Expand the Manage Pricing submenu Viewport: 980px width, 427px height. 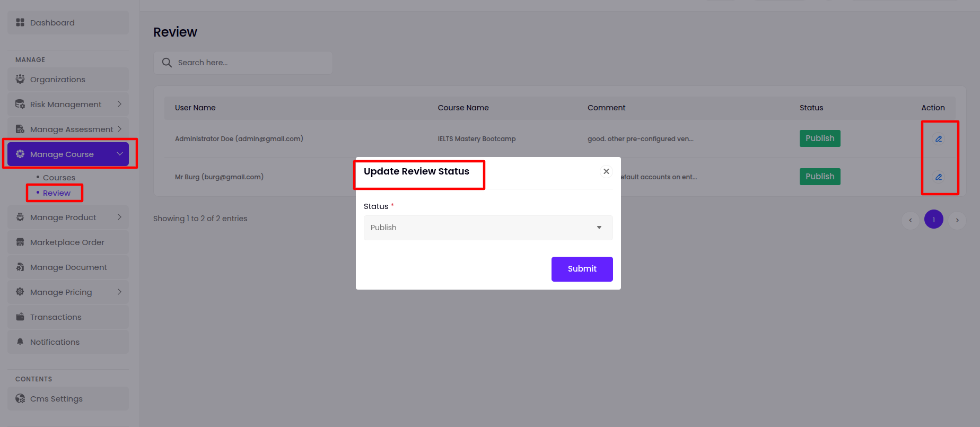(119, 292)
